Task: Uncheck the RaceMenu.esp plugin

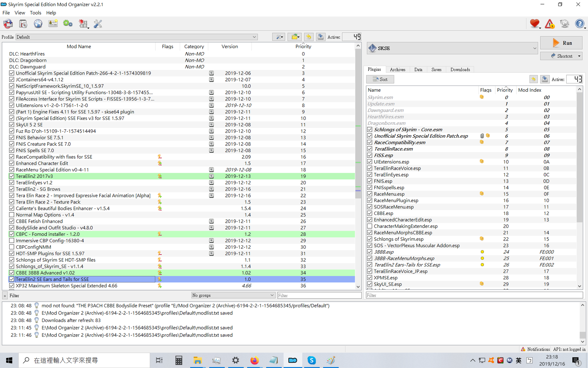Action: [370, 194]
